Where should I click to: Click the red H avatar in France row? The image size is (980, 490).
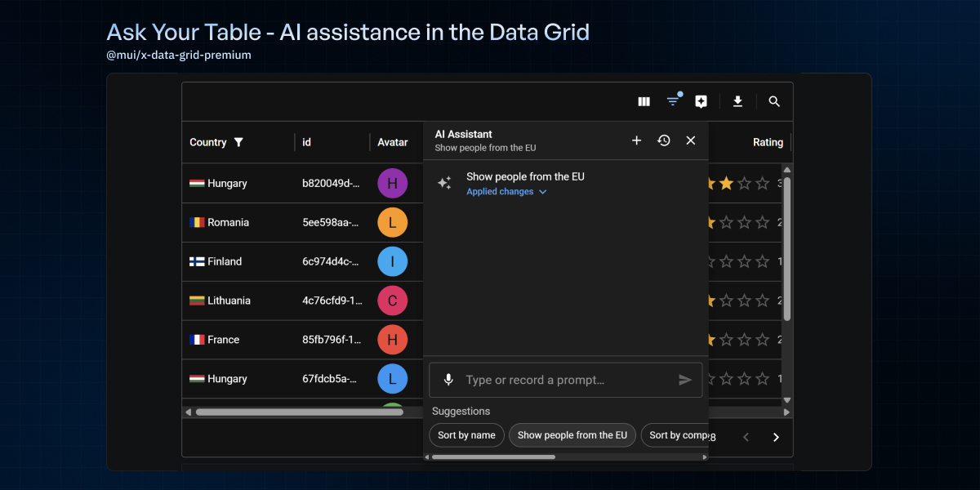coord(392,340)
